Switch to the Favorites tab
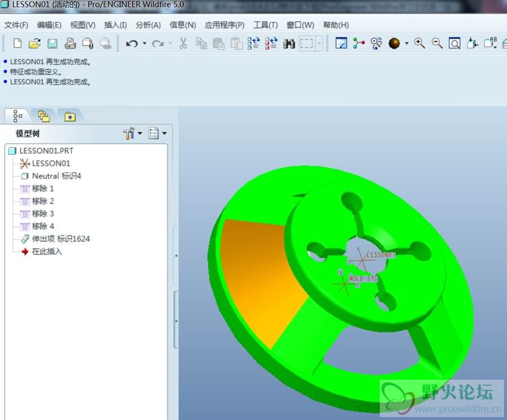This screenshot has height=420, width=507. [x=70, y=116]
